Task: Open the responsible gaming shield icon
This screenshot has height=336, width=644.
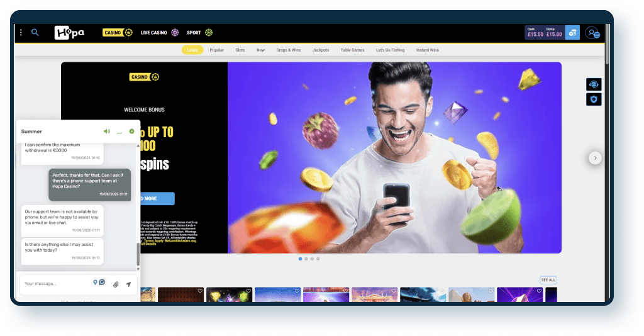Action: pos(593,99)
